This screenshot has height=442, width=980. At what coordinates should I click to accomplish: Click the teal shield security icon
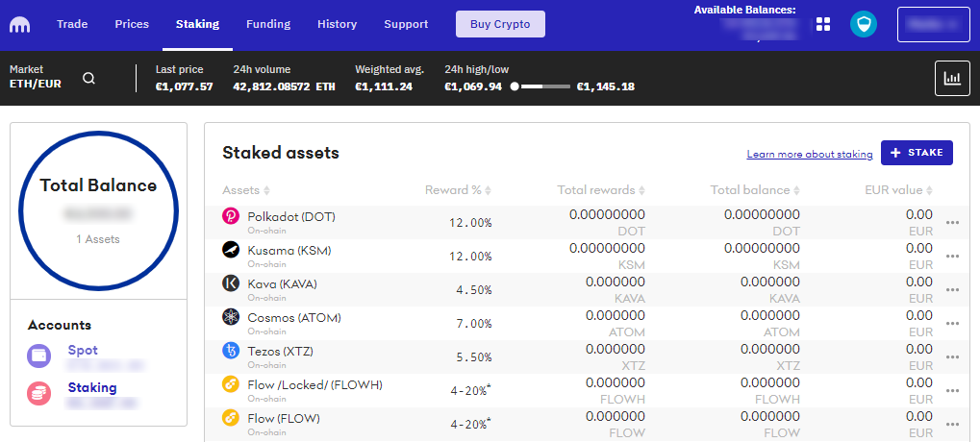[864, 25]
